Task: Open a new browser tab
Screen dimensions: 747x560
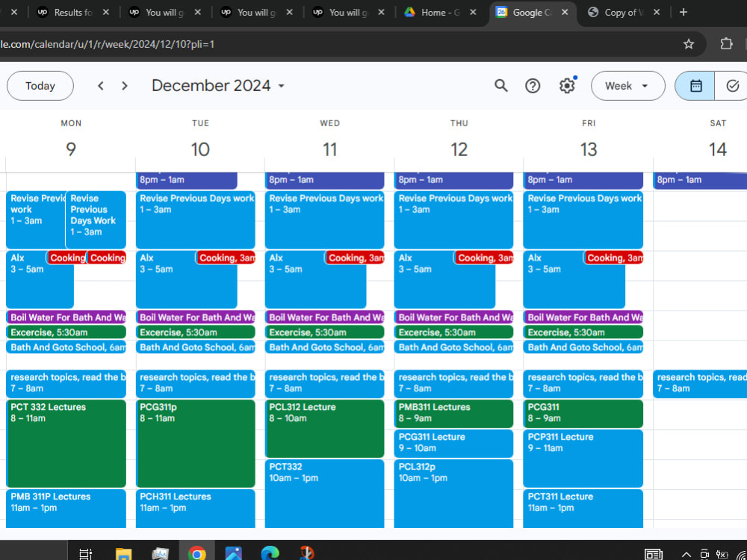Action: 684,13
